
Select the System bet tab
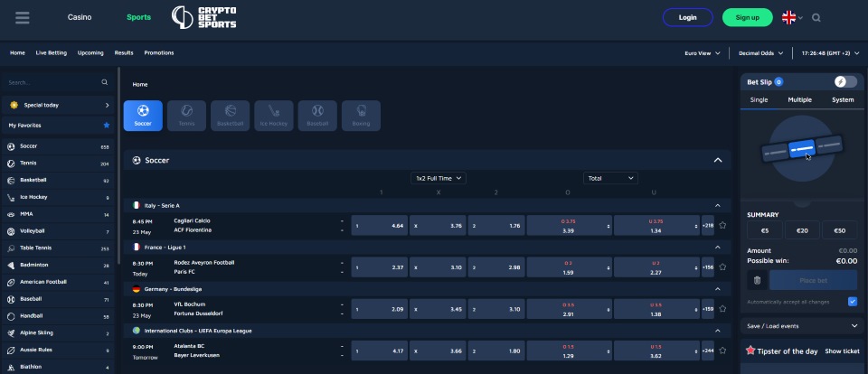(843, 99)
